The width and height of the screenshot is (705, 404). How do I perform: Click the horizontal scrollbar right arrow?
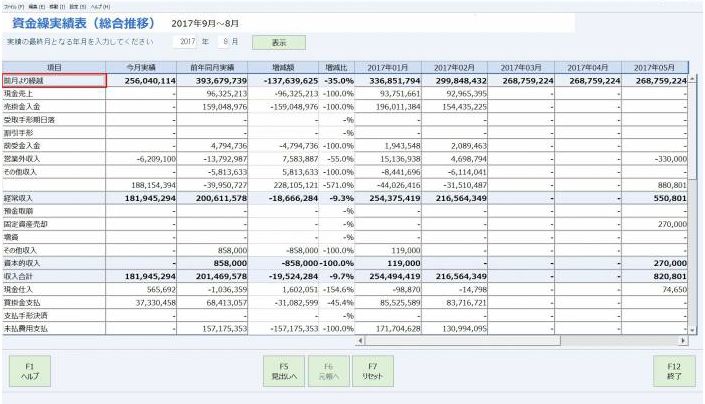(x=683, y=340)
